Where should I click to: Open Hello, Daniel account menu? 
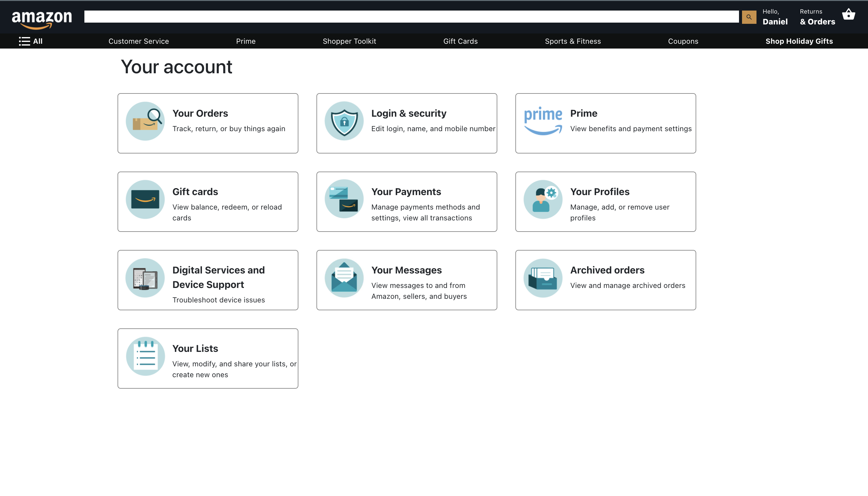click(775, 17)
